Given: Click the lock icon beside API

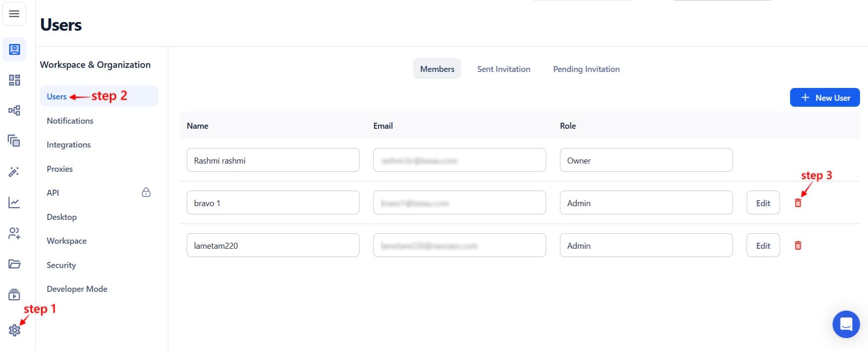Looking at the screenshot, I should click(146, 192).
